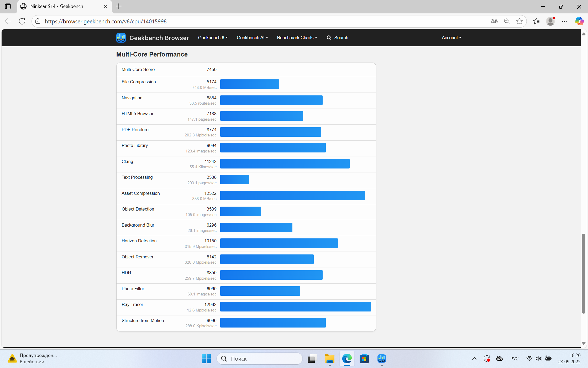The width and height of the screenshot is (588, 368).
Task: Open the favorites list icon
Action: pos(536,21)
